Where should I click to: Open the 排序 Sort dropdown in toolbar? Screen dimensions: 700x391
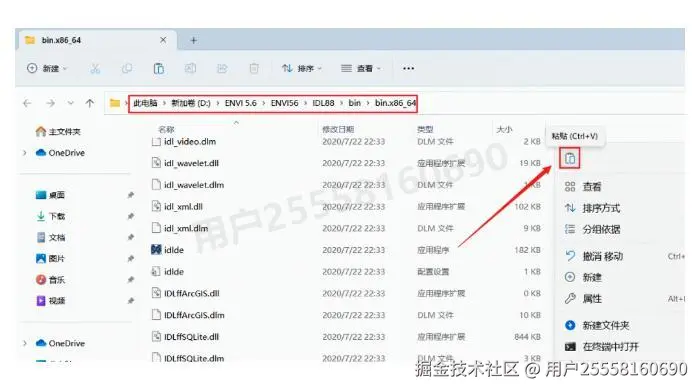302,68
